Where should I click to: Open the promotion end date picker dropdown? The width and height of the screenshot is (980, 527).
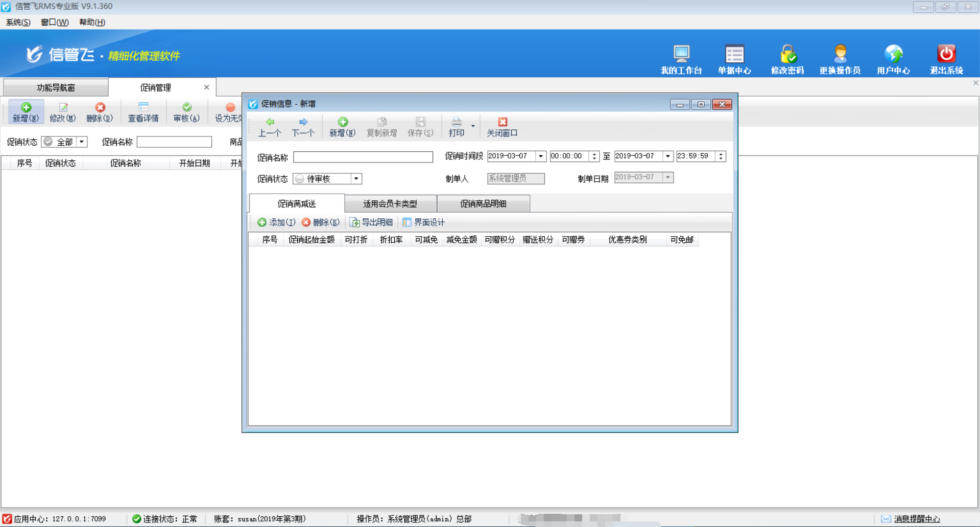[x=668, y=156]
